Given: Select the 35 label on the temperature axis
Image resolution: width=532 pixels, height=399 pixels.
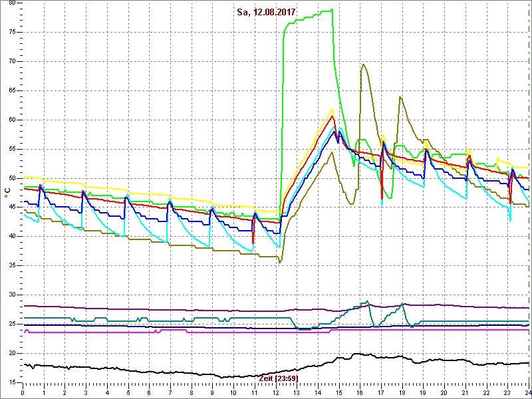Looking at the screenshot, I should [x=11, y=265].
